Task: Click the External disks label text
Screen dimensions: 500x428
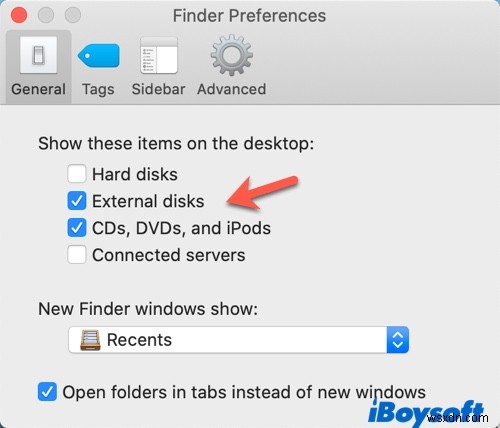Action: click(x=148, y=201)
